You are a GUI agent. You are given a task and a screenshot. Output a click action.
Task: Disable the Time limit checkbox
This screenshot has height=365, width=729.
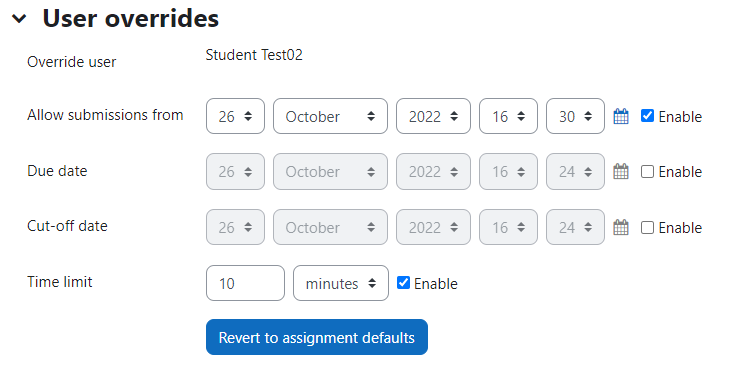pyautogui.click(x=403, y=283)
